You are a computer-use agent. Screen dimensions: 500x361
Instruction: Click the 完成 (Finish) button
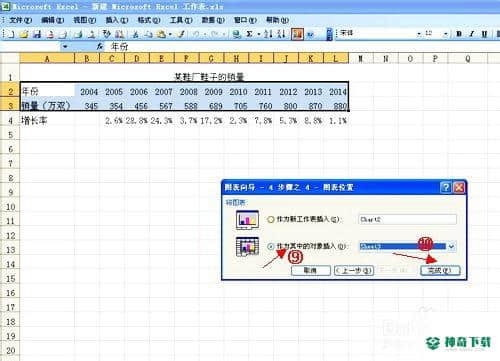(440, 270)
